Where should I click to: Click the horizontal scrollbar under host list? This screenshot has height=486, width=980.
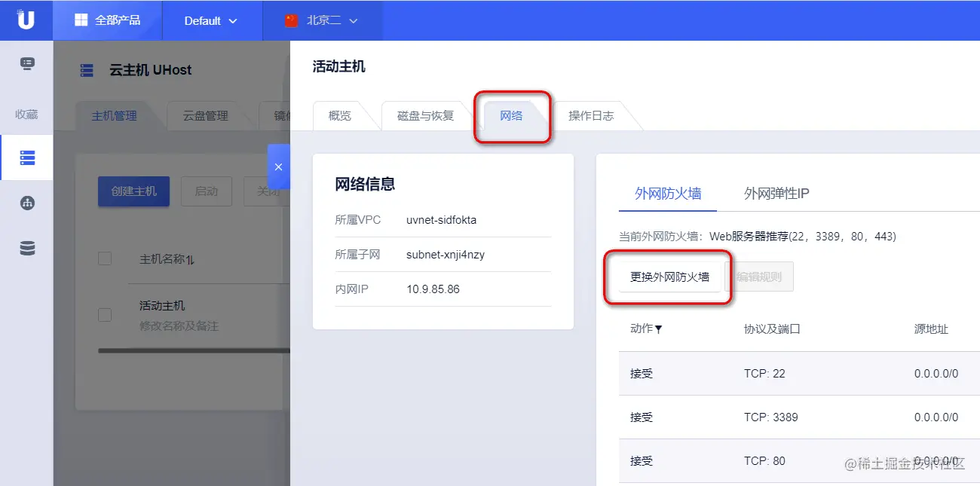pos(194,350)
